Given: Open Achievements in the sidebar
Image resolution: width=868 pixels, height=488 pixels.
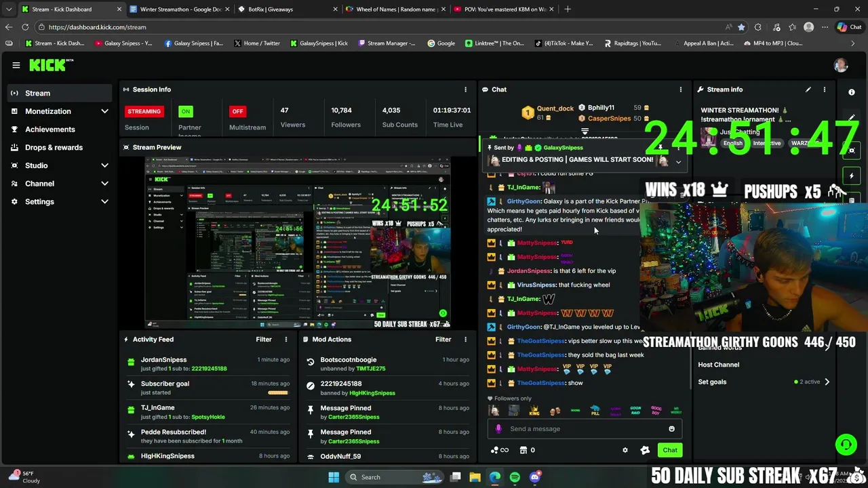Looking at the screenshot, I should click(60, 129).
